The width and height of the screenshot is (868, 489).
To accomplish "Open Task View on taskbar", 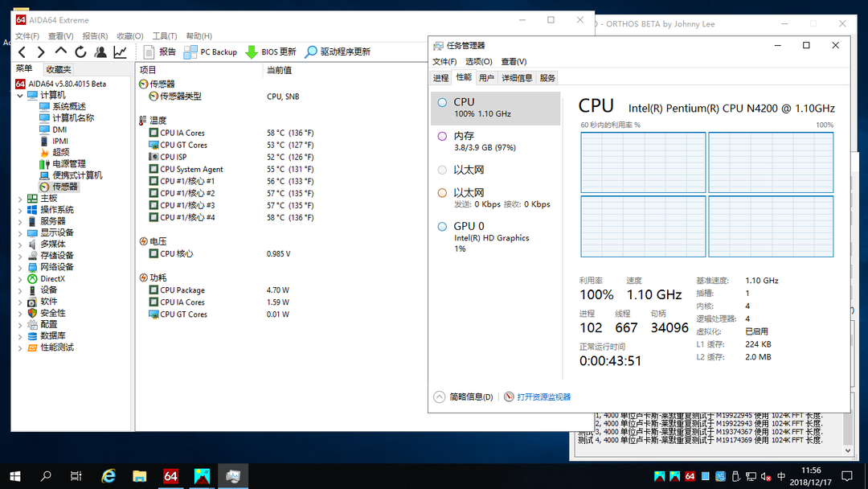I will [76, 476].
